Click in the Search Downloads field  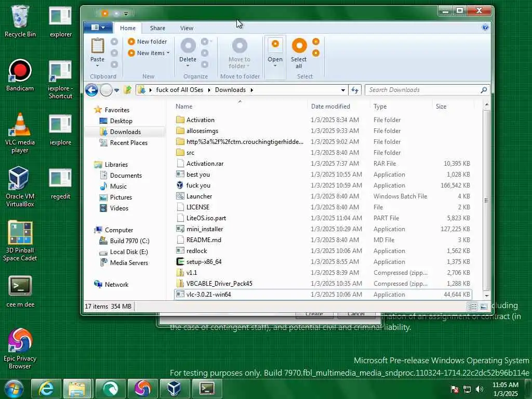423,90
